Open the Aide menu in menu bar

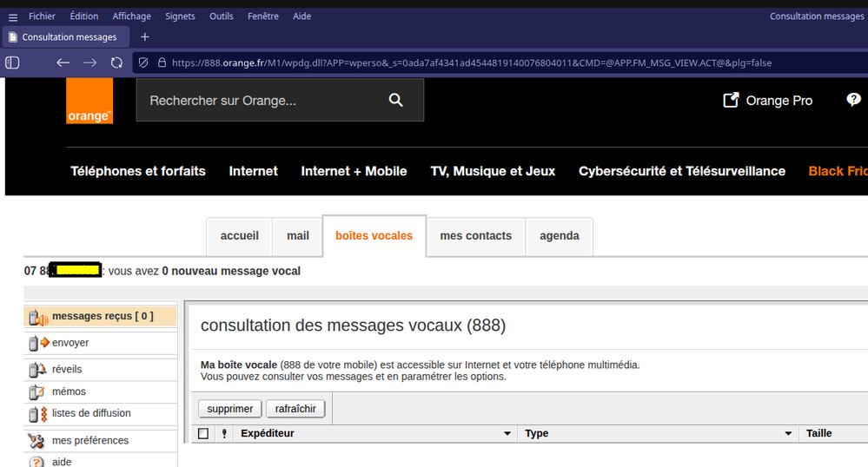pyautogui.click(x=301, y=16)
